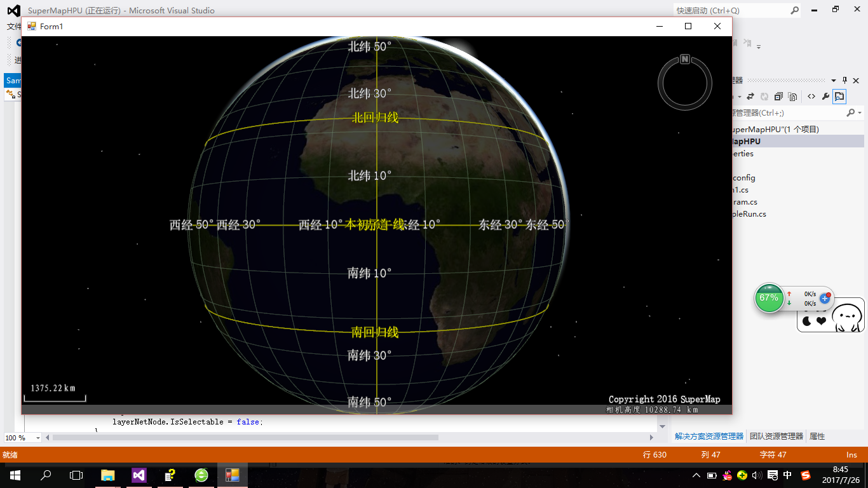Click the editor scroll right arrow
This screenshot has width=868, height=488.
pos(651,437)
